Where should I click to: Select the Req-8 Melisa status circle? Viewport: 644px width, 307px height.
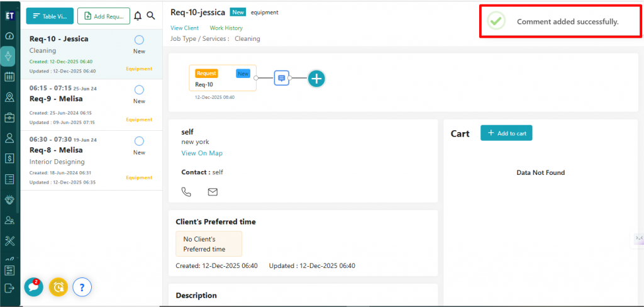[x=139, y=141]
